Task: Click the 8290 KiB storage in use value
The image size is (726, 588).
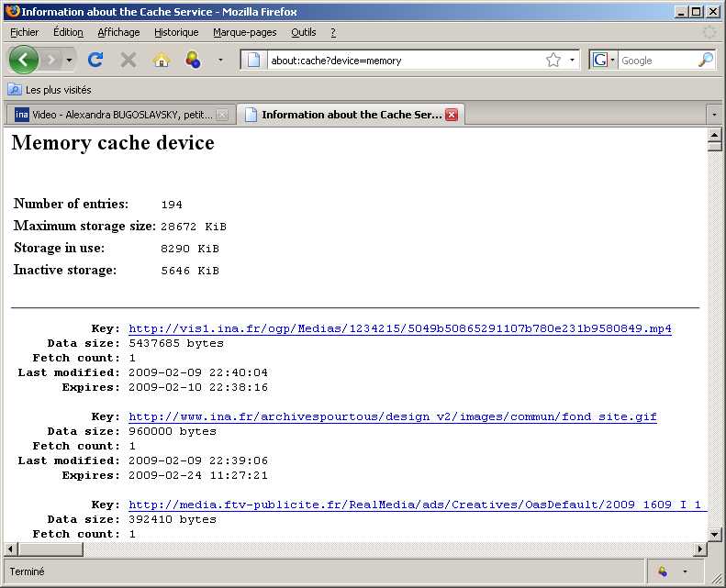Action: tap(190, 249)
